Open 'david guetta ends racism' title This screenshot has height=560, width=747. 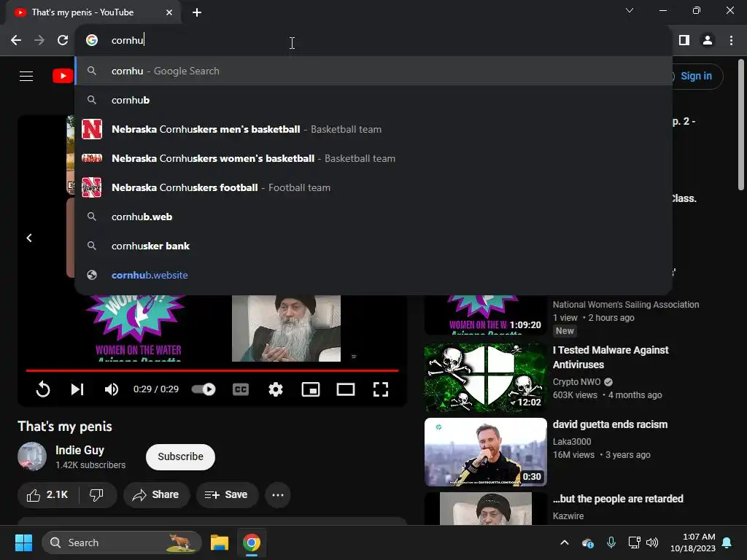tap(610, 424)
